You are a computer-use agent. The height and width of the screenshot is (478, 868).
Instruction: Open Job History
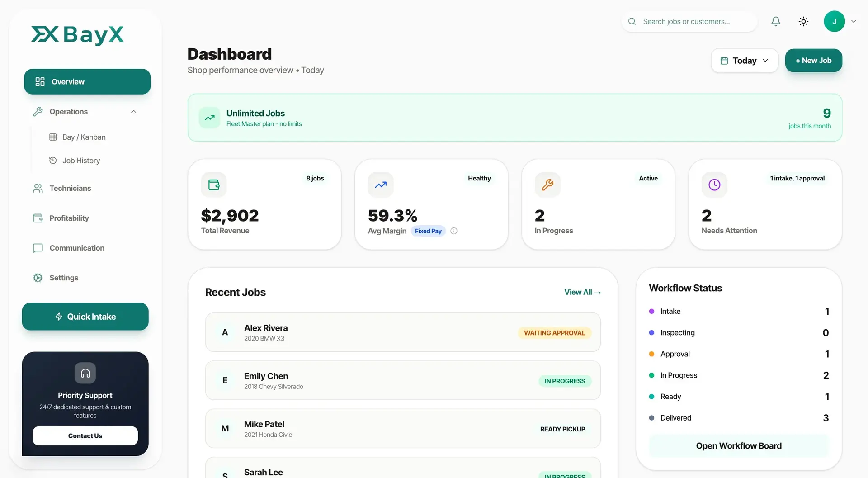81,161
